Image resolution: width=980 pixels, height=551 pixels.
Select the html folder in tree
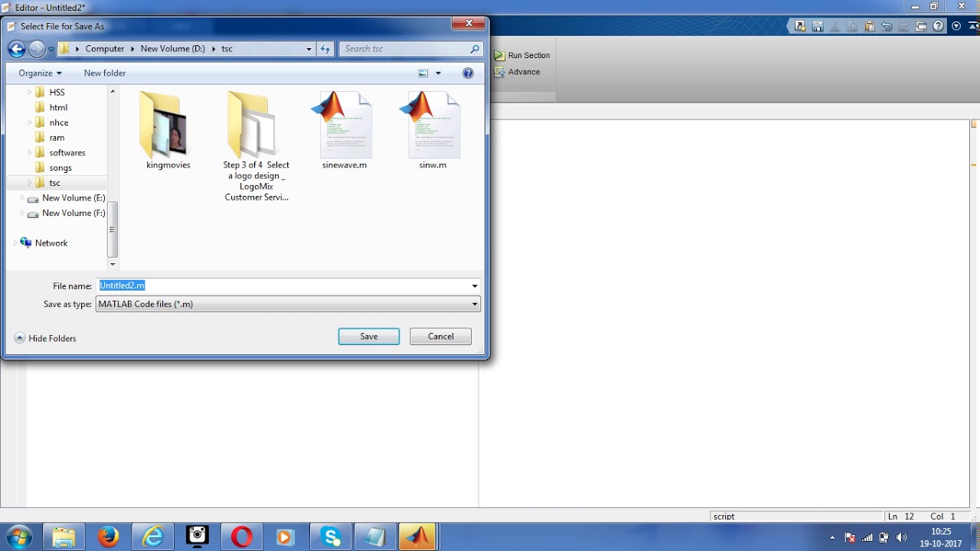(x=58, y=108)
